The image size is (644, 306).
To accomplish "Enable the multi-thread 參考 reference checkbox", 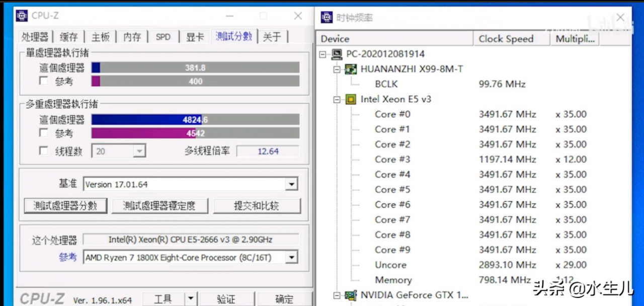I will pos(44,133).
